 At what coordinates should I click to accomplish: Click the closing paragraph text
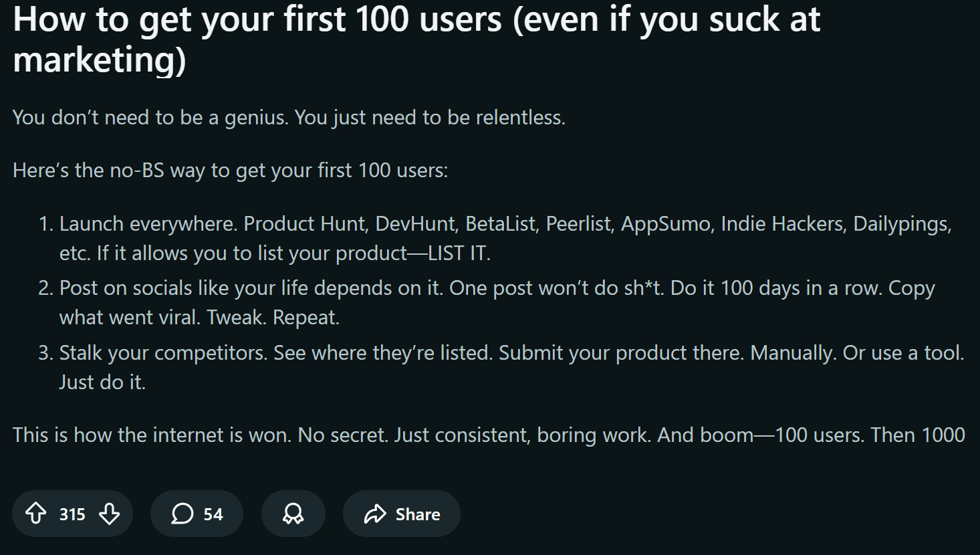point(488,435)
